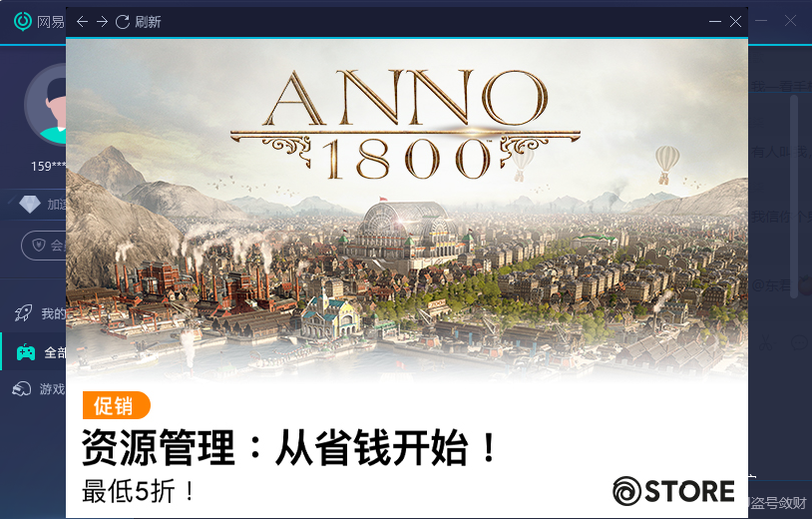Click the back arrow in popup toolbar
This screenshot has width=812, height=519.
pyautogui.click(x=82, y=21)
